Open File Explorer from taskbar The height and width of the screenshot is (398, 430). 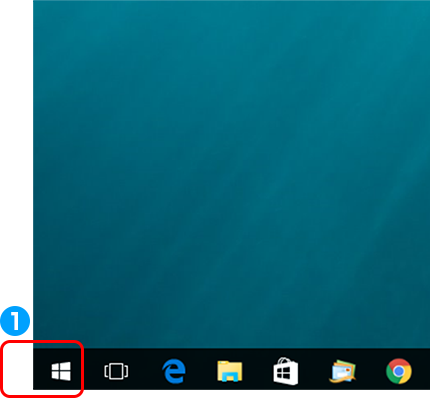coord(230,371)
